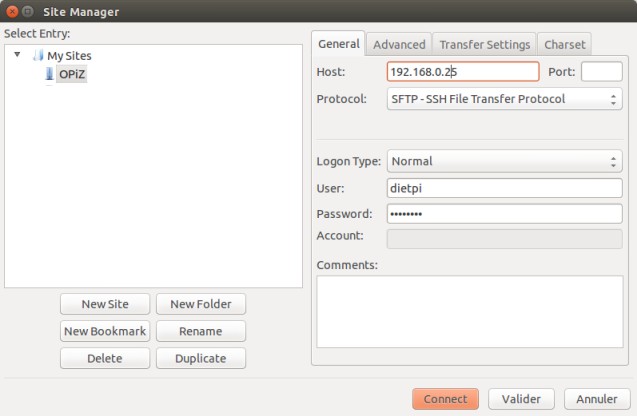Click the Port input field
The width and height of the screenshot is (637, 416).
[x=601, y=72]
